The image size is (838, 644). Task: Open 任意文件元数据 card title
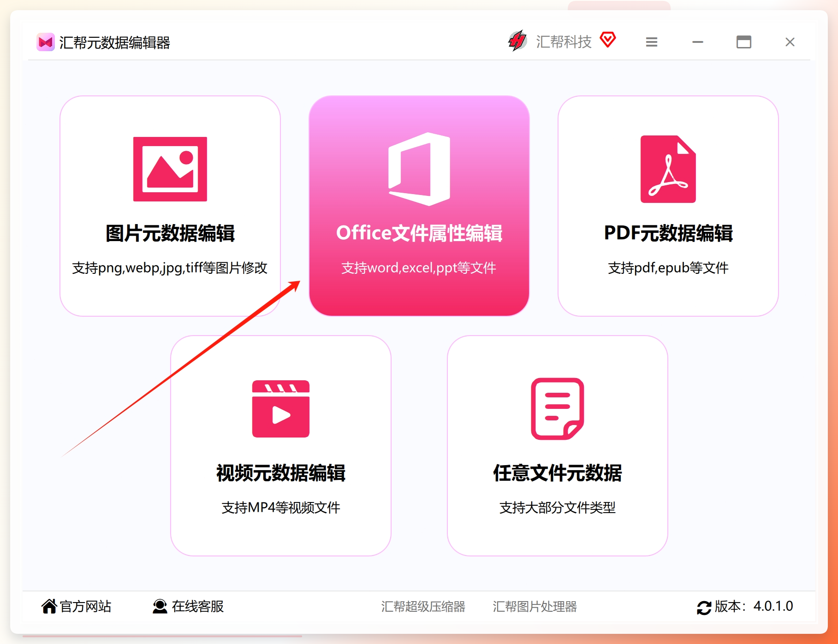pos(558,473)
